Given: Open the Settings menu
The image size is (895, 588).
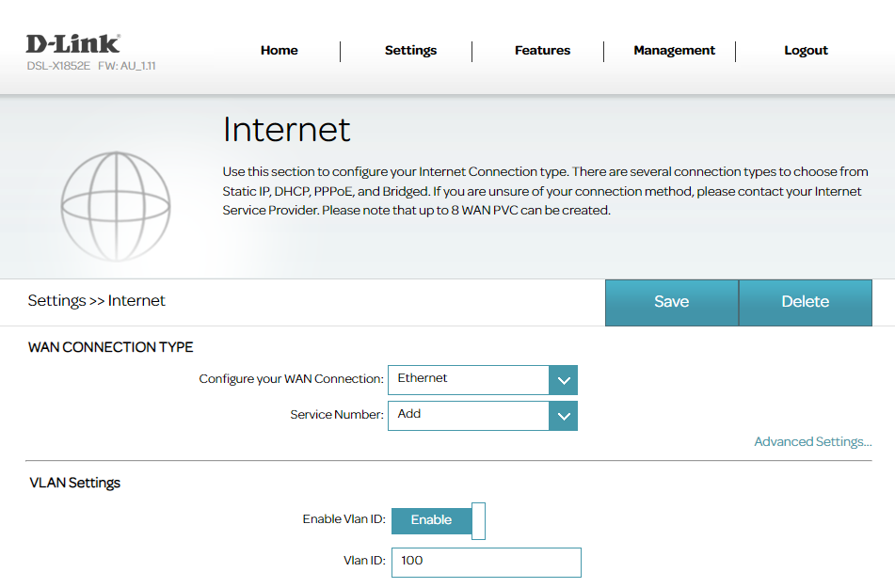Looking at the screenshot, I should click(410, 50).
